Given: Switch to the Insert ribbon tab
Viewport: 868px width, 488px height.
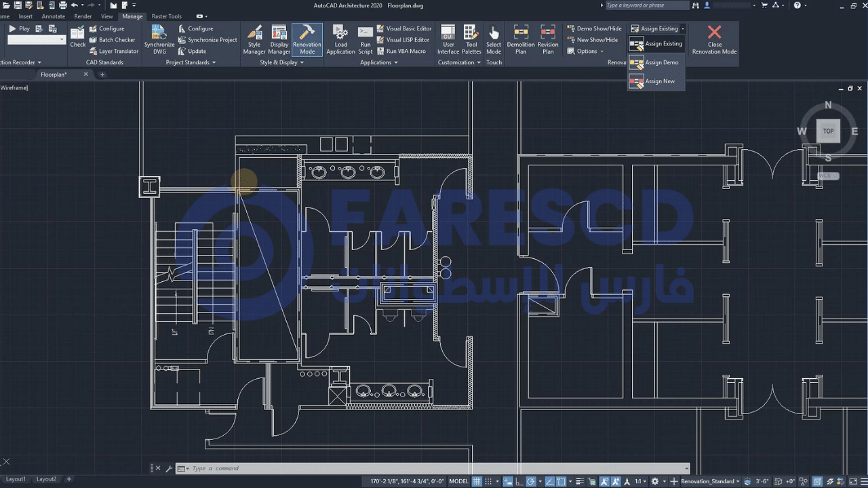Looking at the screenshot, I should (x=26, y=16).
